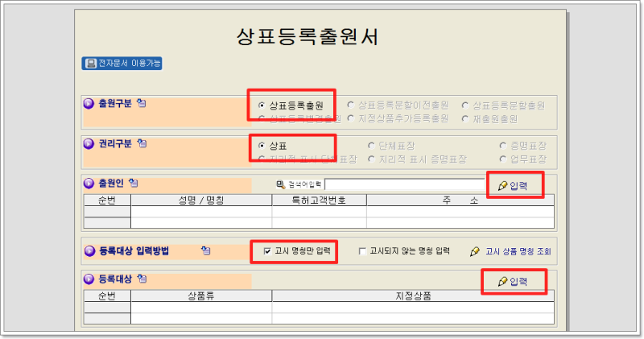Click the 순번 header in 출원인 table
The height and width of the screenshot is (339, 644).
pos(107,201)
